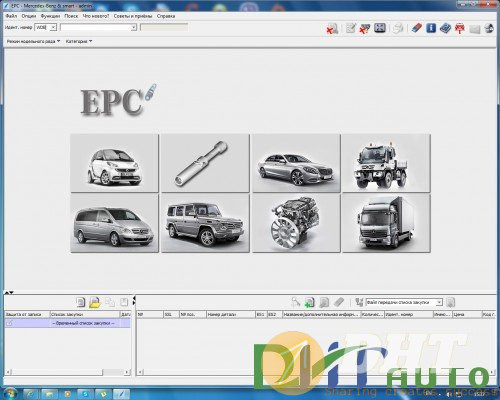The height and width of the screenshot is (400, 500).
Task: Click the eraser toolbar icon
Action: (x=416, y=28)
